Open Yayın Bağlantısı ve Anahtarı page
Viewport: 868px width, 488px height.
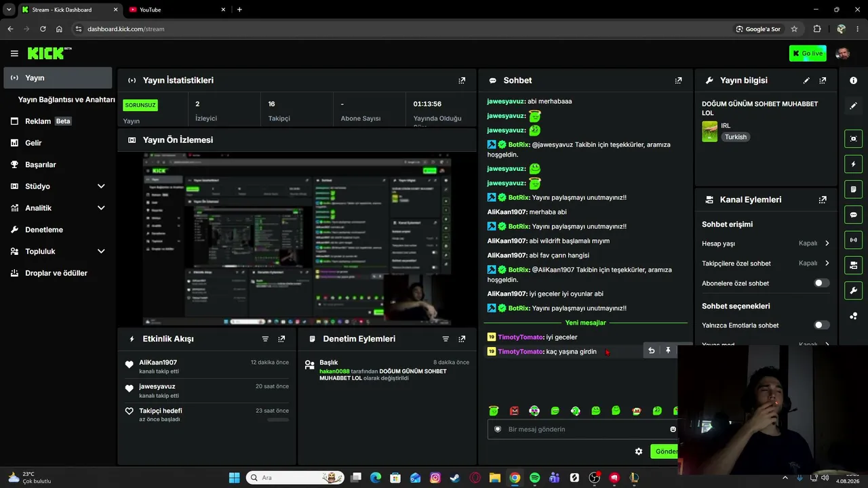coord(66,100)
